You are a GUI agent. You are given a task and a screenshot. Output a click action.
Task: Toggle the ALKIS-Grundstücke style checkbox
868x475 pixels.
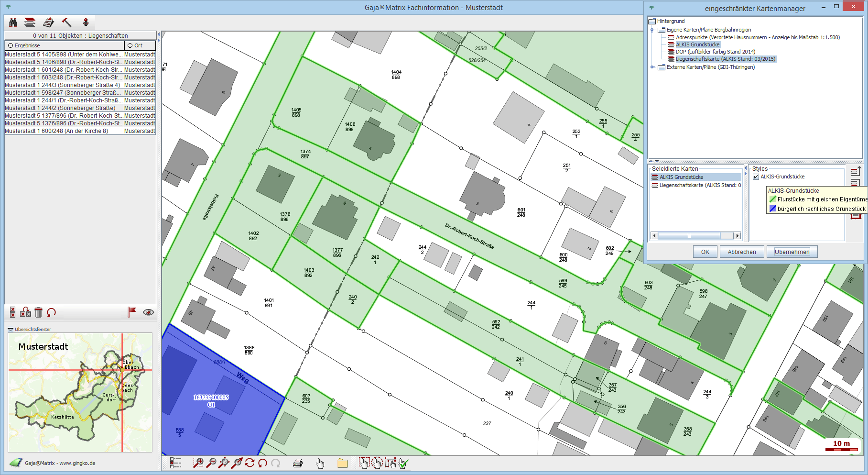756,177
